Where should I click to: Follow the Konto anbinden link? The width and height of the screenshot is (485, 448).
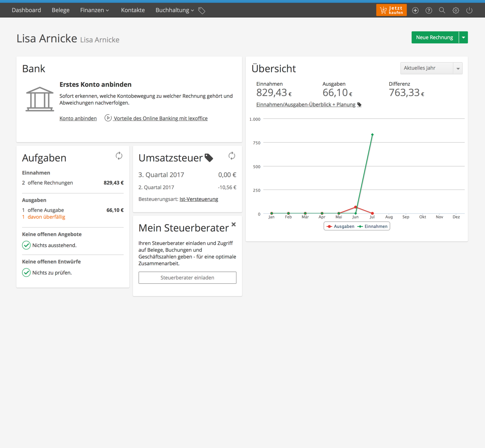[78, 118]
